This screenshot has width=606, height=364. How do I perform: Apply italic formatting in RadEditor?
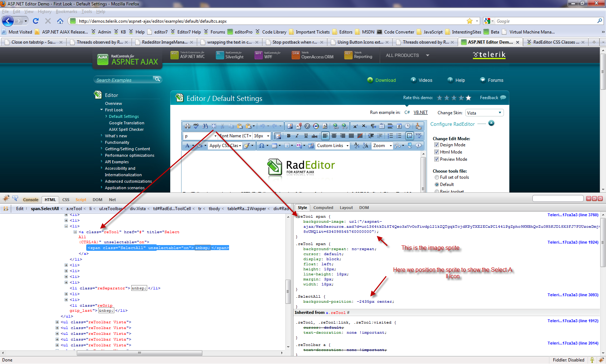[x=297, y=136]
